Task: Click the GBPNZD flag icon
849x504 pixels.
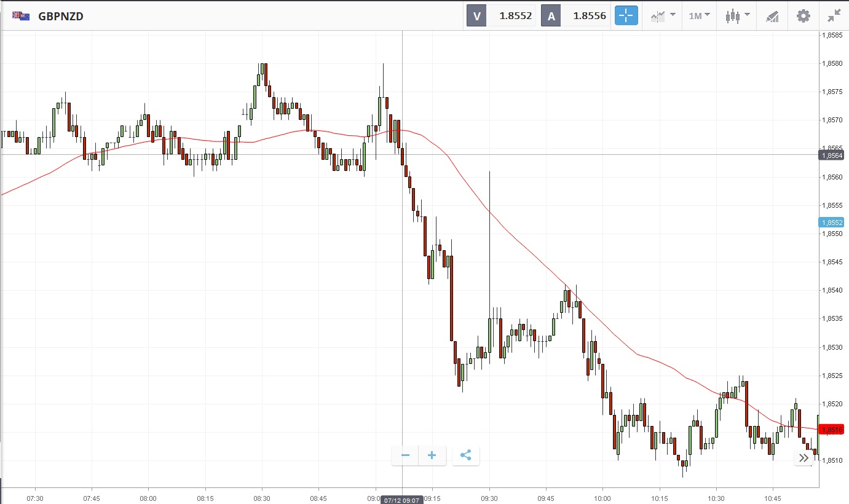Action: pos(21,16)
